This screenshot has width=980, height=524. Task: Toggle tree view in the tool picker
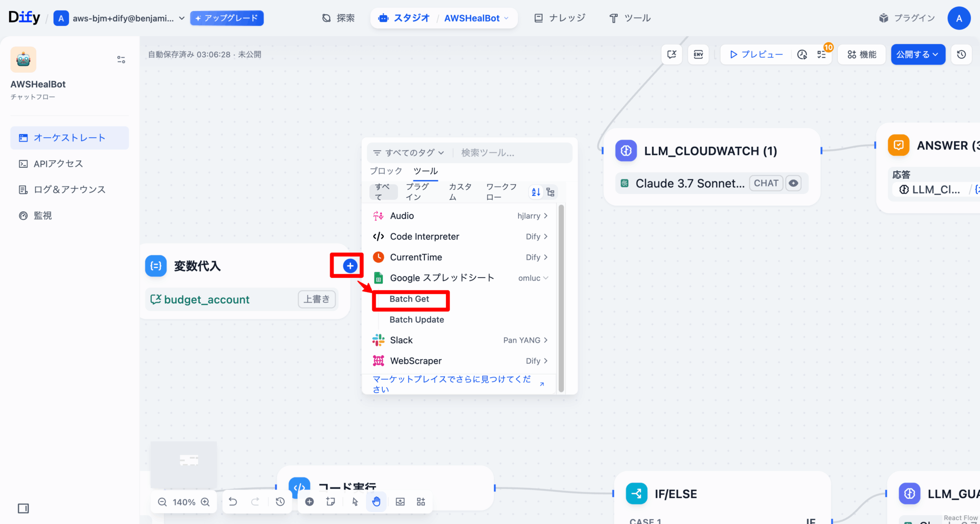pos(550,192)
